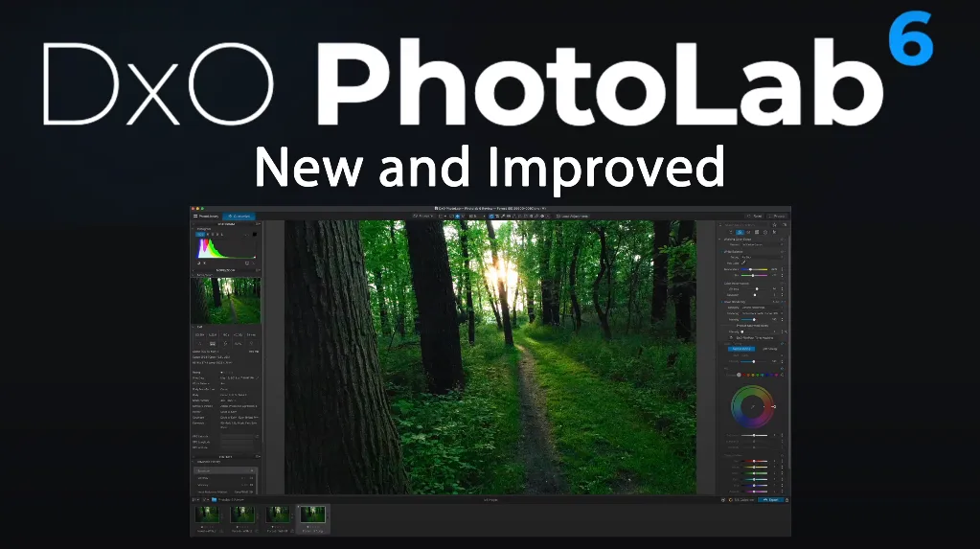Viewport: 980px width, 549px height.
Task: Adjust the blue-yellow Temperature slider
Action: point(754,269)
